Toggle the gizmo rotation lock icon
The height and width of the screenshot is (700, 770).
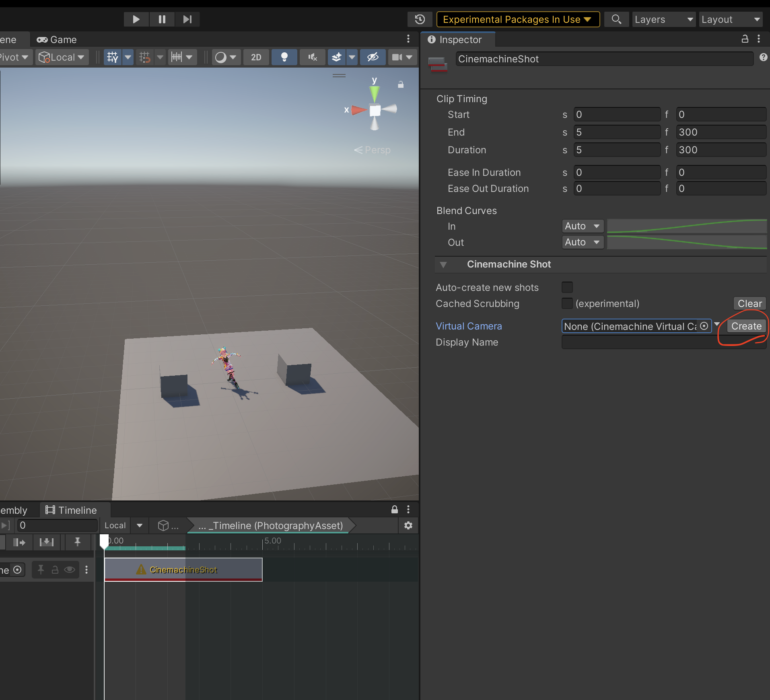[x=401, y=84]
